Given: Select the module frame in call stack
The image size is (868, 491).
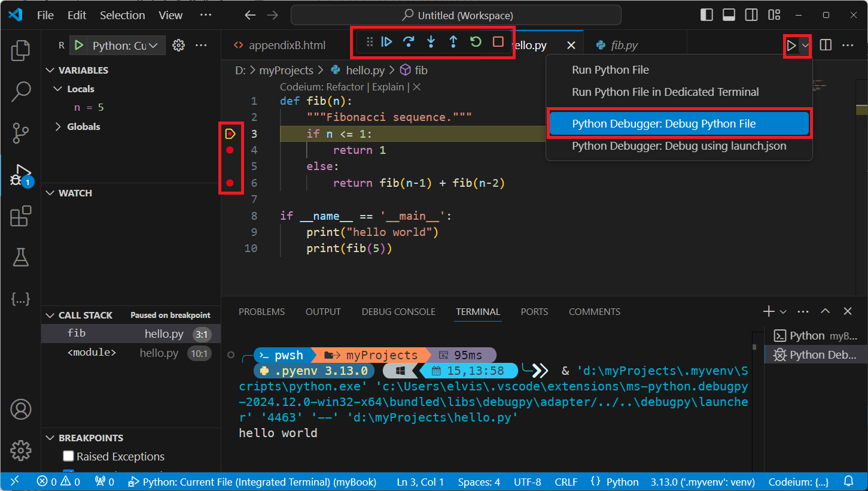Looking at the screenshot, I should click(x=92, y=353).
